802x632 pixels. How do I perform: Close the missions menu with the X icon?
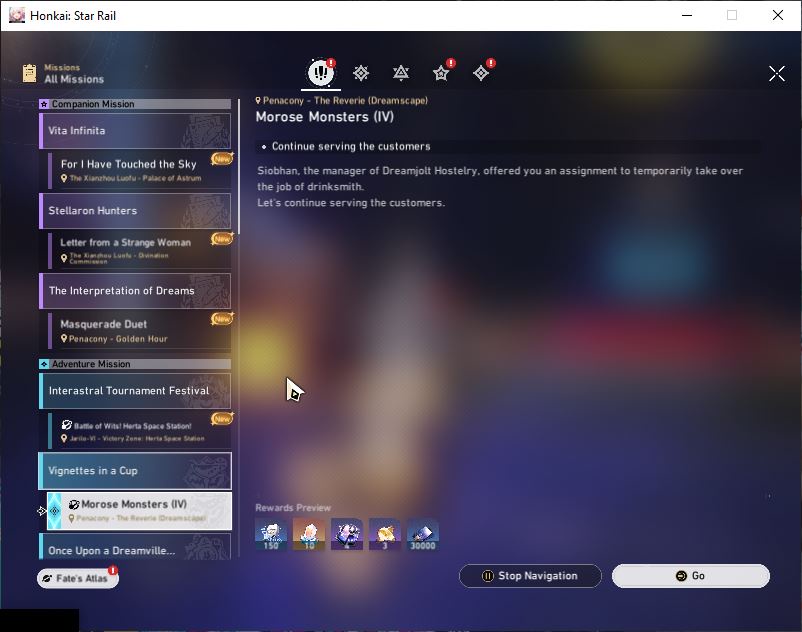tap(776, 74)
